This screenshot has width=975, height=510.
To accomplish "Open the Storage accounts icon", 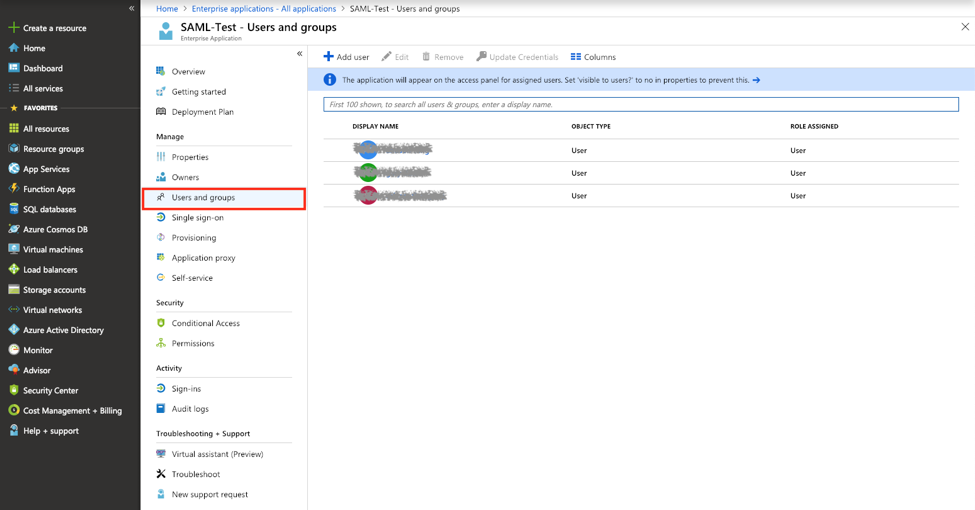I will 14,289.
